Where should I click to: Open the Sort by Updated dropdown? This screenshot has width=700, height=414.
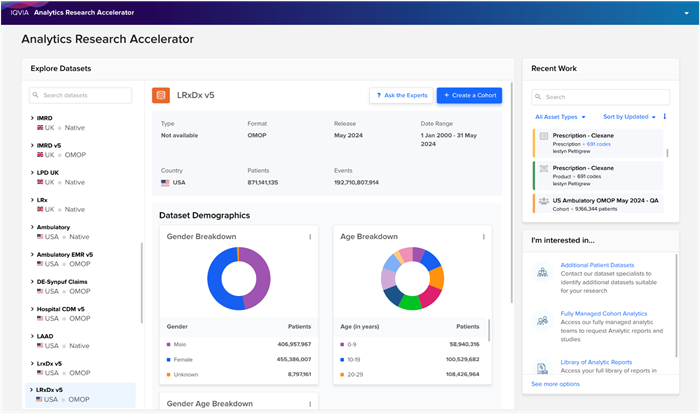[629, 117]
